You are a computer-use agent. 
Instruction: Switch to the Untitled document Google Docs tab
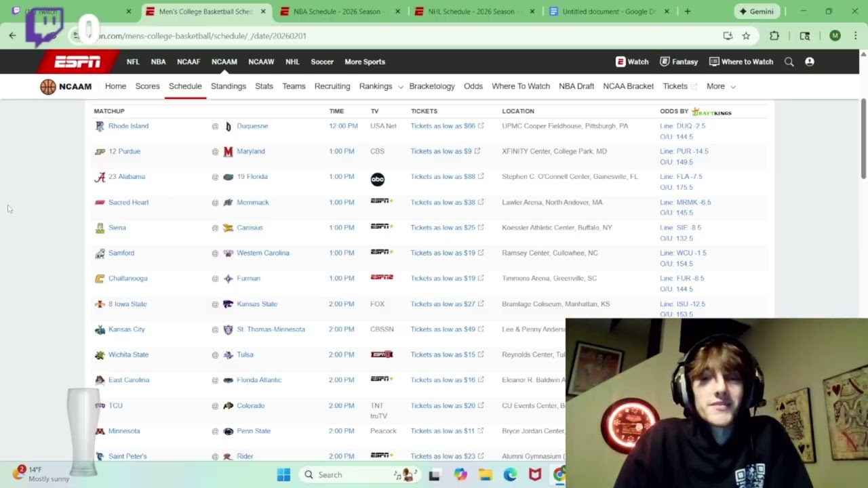click(x=608, y=12)
